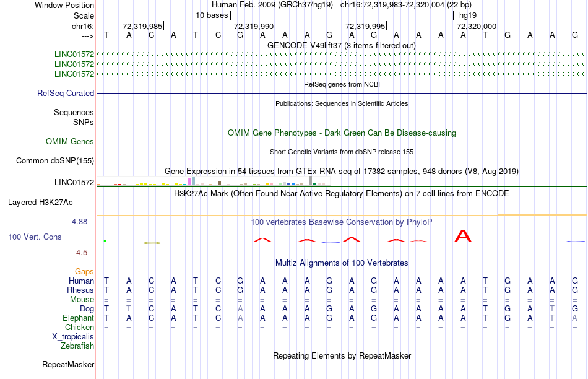Viewport: 588px width, 379px height.
Task: Click the yellow H3K27Ac signal at right edge
Action: coord(542,215)
